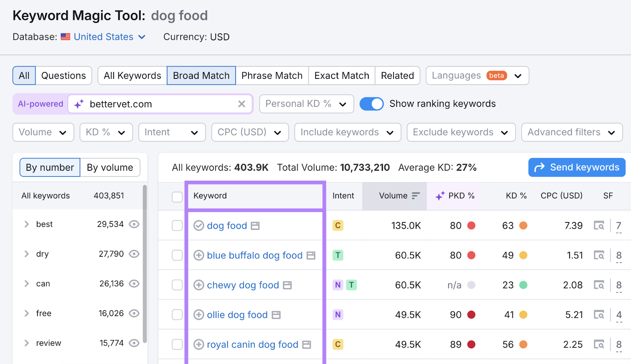Select the Exact Match tab
This screenshot has width=631, height=364.
[342, 75]
